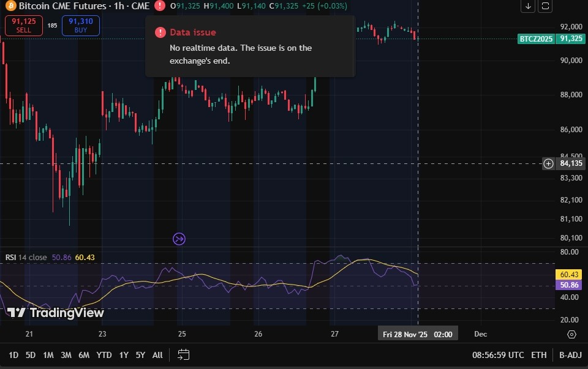
Task: Enter fullscreen mode for the chart
Action: (544, 7)
